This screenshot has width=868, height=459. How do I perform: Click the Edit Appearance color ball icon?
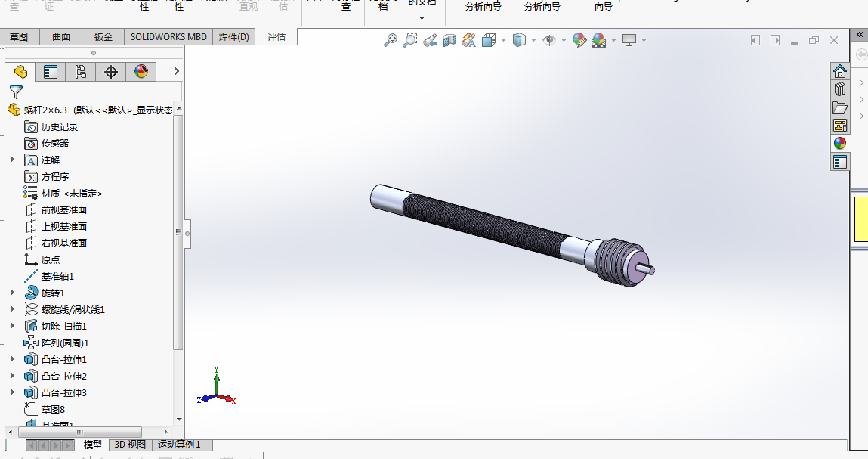click(x=579, y=40)
